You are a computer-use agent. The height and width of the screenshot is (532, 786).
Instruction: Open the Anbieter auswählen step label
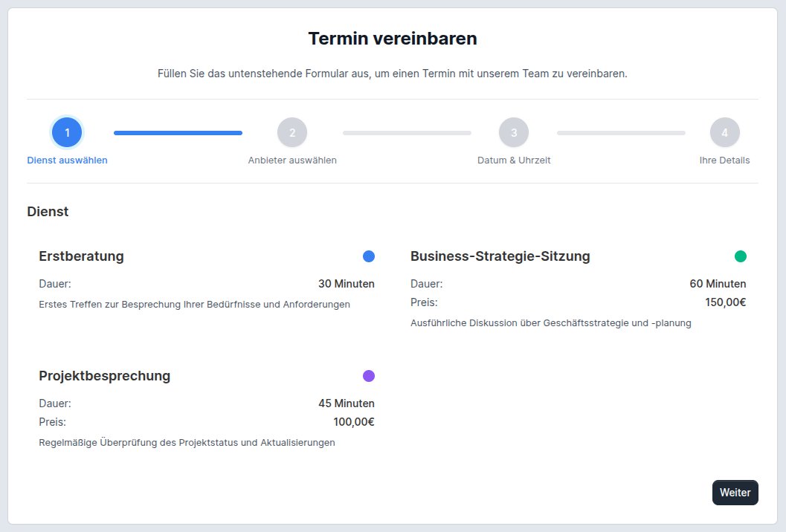click(x=292, y=160)
